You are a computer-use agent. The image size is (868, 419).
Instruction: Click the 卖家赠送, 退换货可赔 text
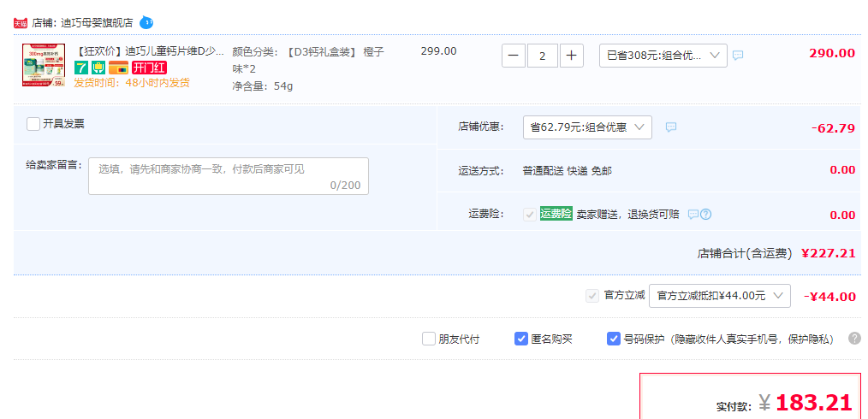[627, 215]
